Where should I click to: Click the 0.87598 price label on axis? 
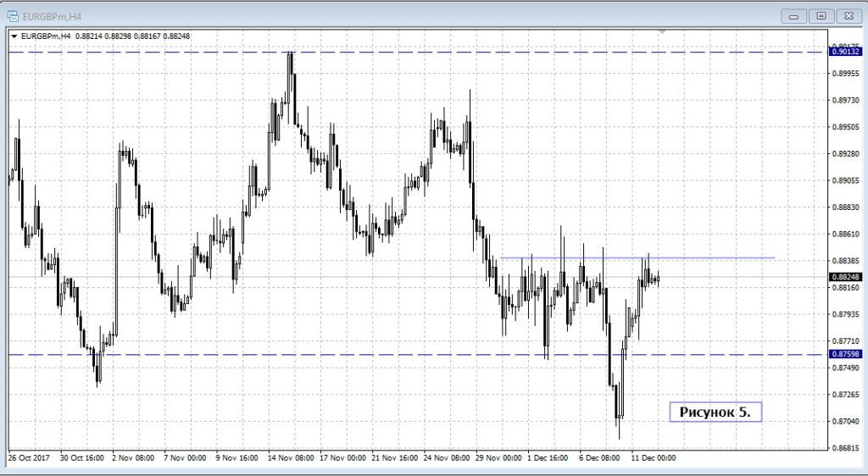pyautogui.click(x=846, y=355)
